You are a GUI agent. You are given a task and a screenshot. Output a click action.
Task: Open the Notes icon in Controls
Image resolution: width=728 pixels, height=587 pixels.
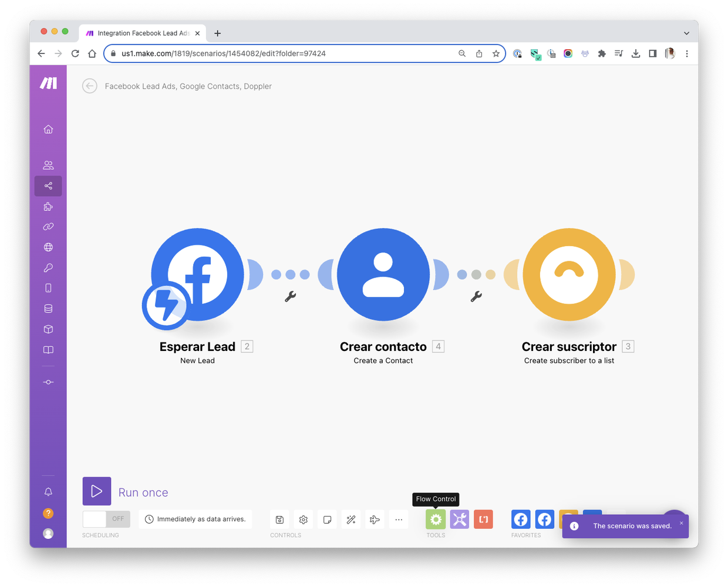pyautogui.click(x=327, y=519)
